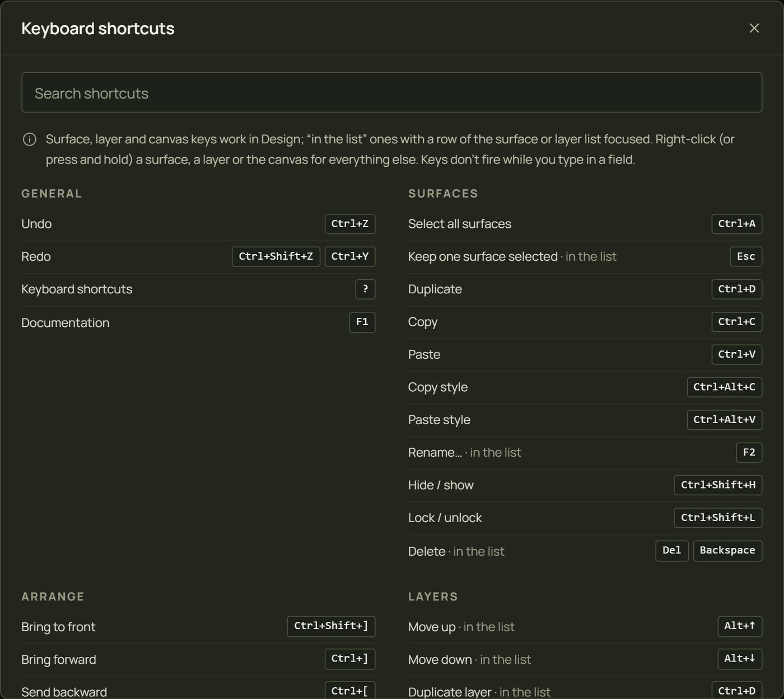Click the Esc key badge
Image resolution: width=784 pixels, height=699 pixels.
tap(746, 256)
